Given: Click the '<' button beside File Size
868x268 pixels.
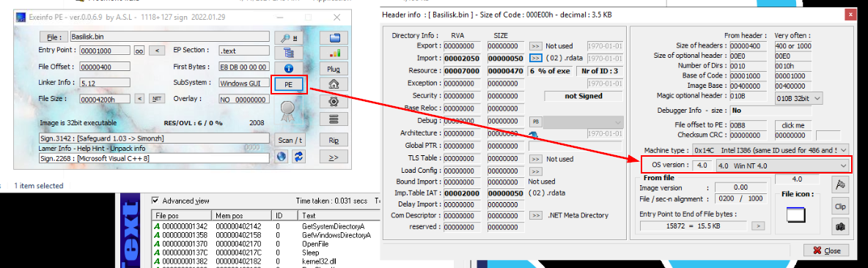Looking at the screenshot, I should (x=140, y=99).
